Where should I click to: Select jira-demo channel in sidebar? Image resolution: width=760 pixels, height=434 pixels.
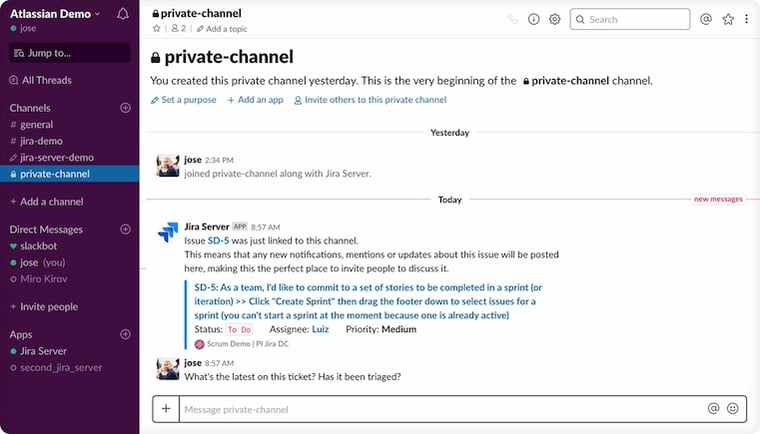pos(41,141)
